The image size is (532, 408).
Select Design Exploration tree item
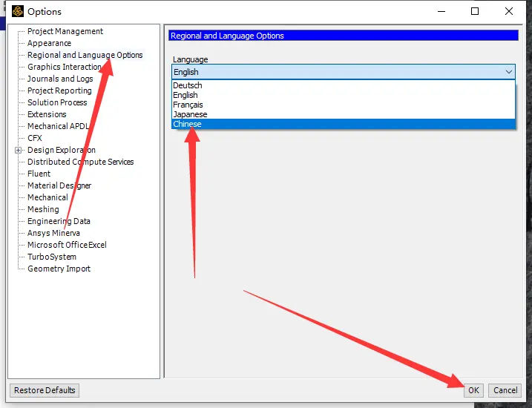click(x=62, y=150)
